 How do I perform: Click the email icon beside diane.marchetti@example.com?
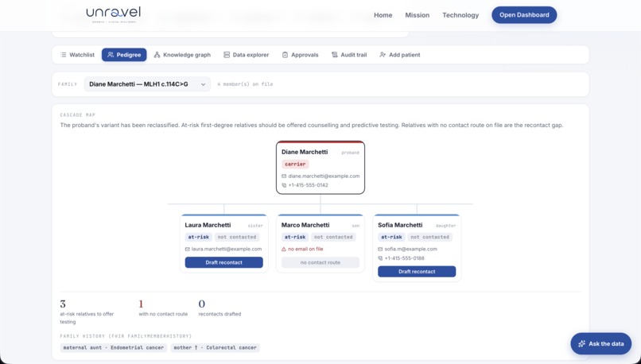284,176
